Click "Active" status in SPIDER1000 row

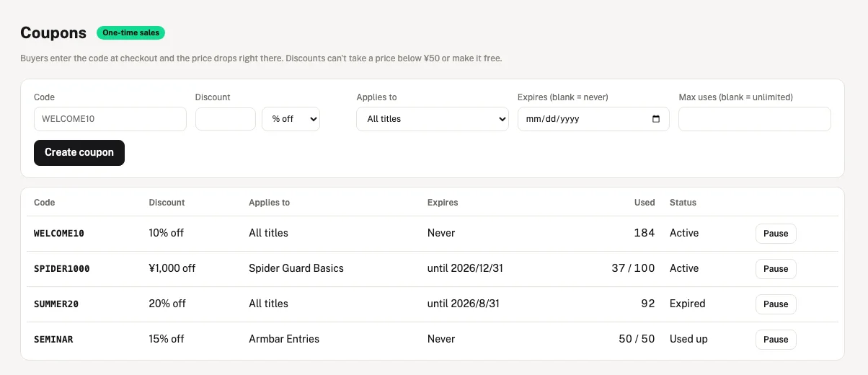point(684,268)
